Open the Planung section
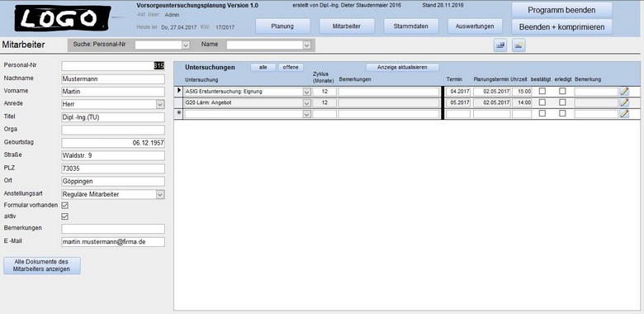This screenshot has height=314, width=644. pos(282,26)
